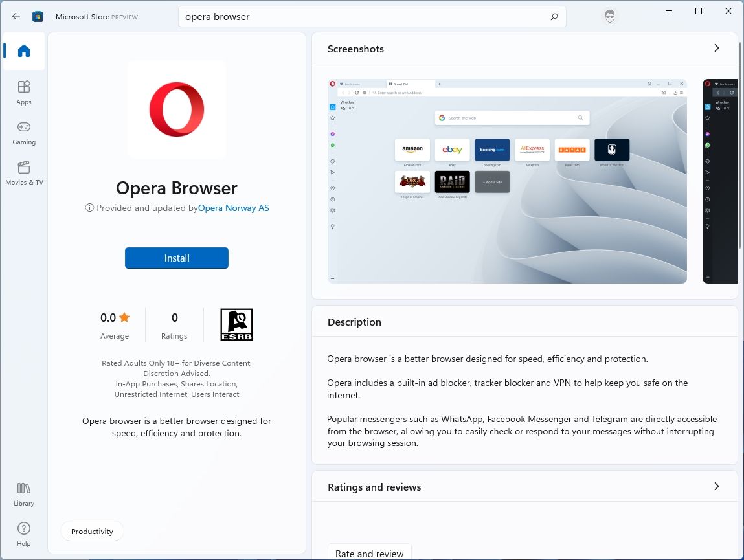This screenshot has height=560, width=744.
Task: Open the Movies & TV section
Action: 24,173
